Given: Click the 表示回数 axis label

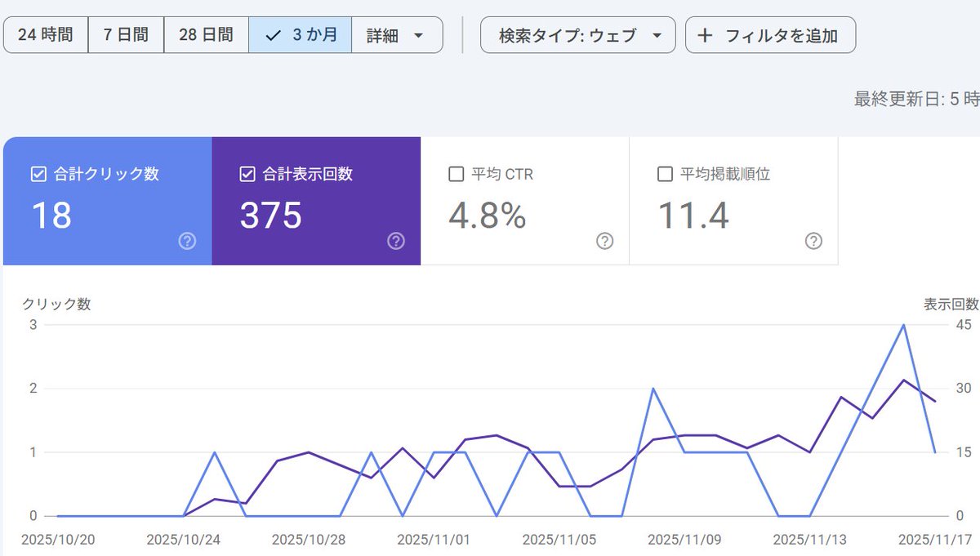Looking at the screenshot, I should pos(951,305).
